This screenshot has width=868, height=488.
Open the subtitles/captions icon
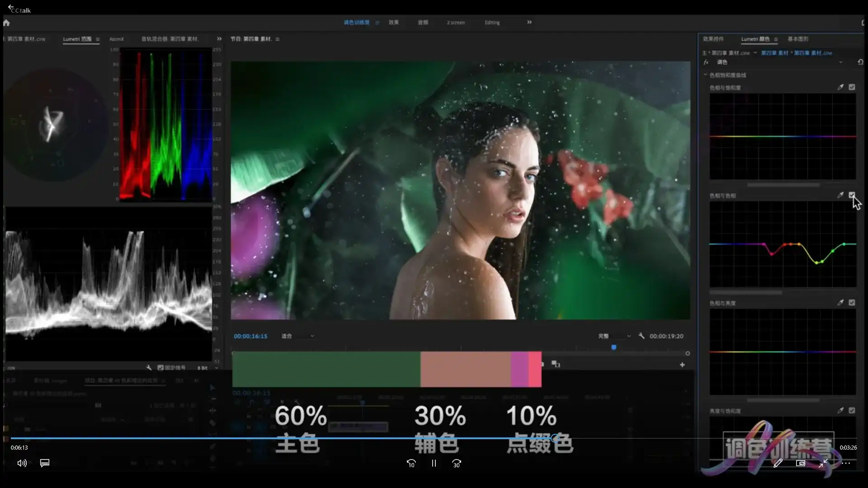tap(45, 463)
